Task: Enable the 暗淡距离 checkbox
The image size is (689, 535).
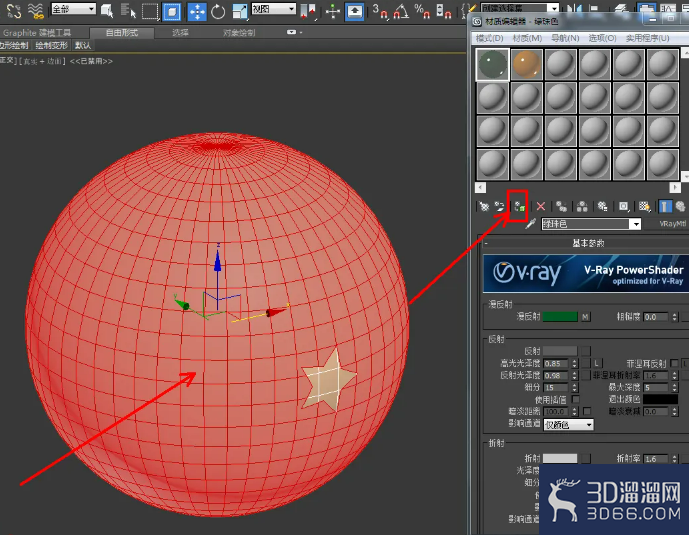Action: 587,411
